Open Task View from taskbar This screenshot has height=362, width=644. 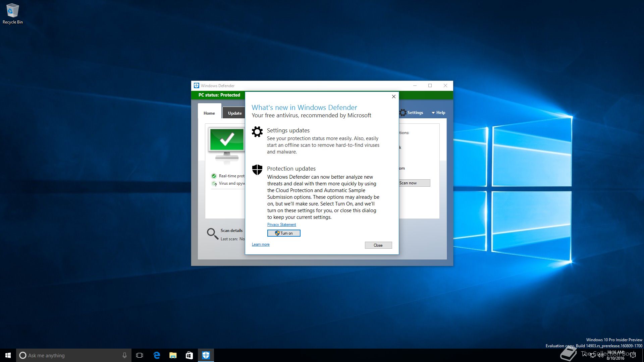click(140, 355)
